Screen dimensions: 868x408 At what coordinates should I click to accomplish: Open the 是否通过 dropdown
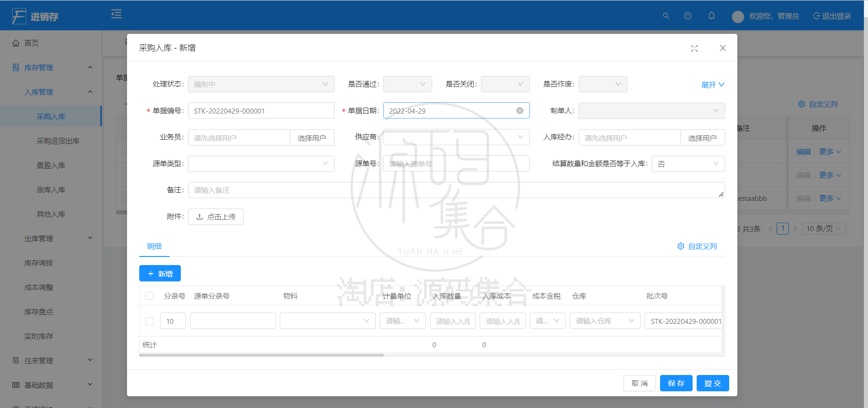tap(408, 84)
